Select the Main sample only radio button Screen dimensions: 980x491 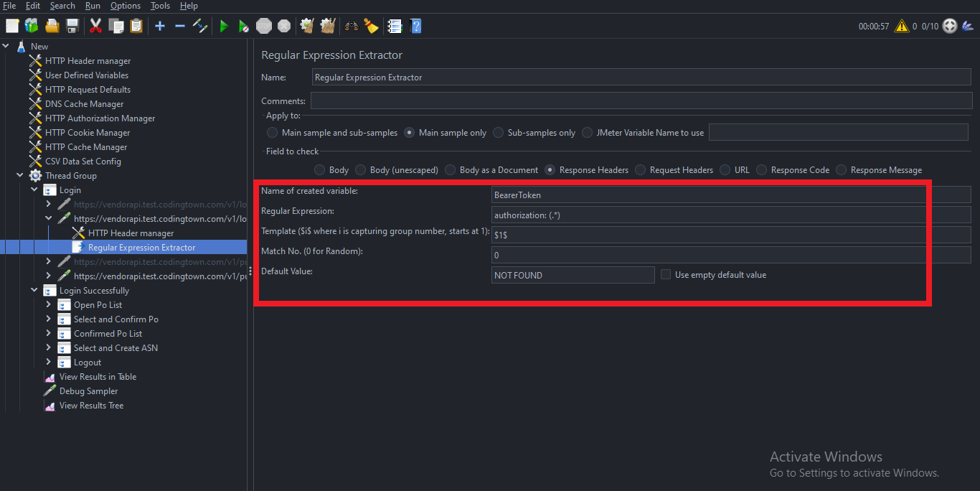click(409, 133)
